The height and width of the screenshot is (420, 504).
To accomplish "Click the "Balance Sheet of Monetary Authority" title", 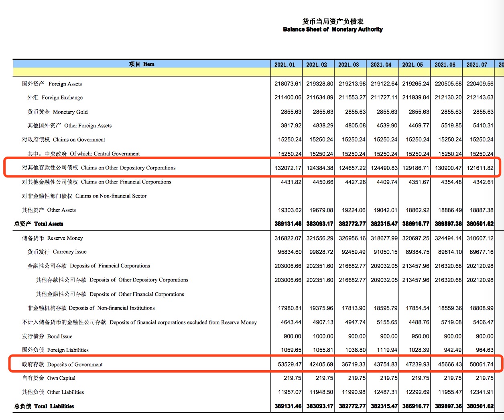I will [333, 29].
